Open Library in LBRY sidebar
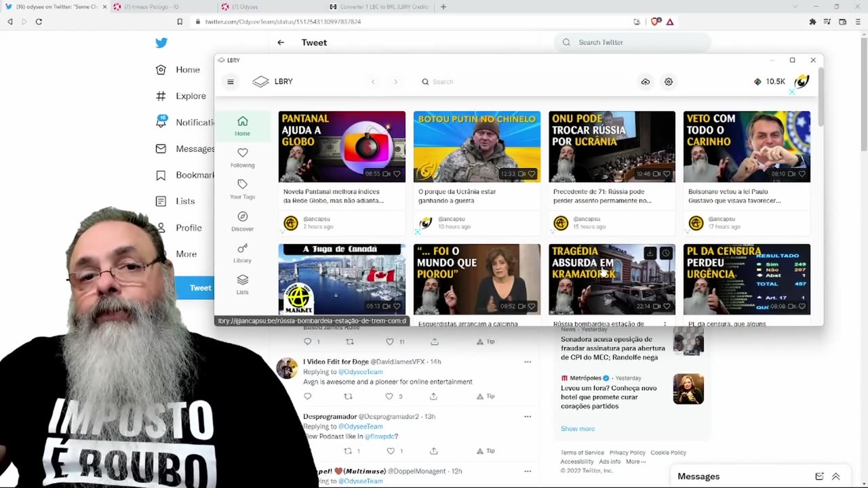Viewport: 868px width, 488px height. point(242,253)
